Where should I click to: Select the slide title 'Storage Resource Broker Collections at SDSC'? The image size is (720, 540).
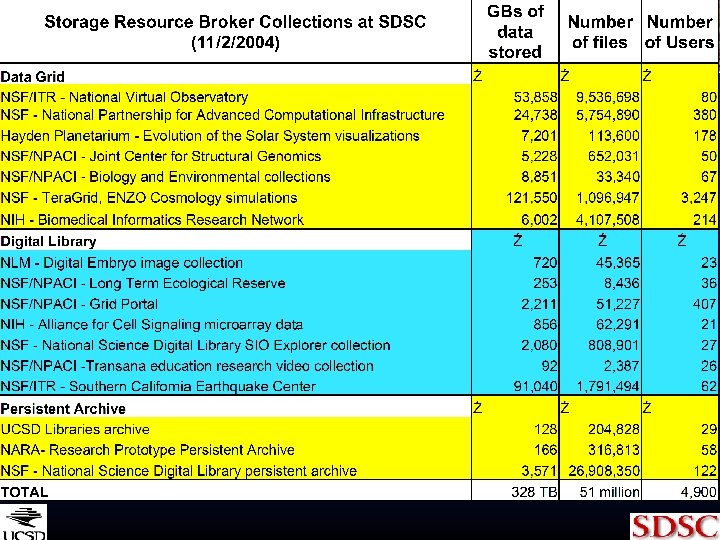pos(235,22)
